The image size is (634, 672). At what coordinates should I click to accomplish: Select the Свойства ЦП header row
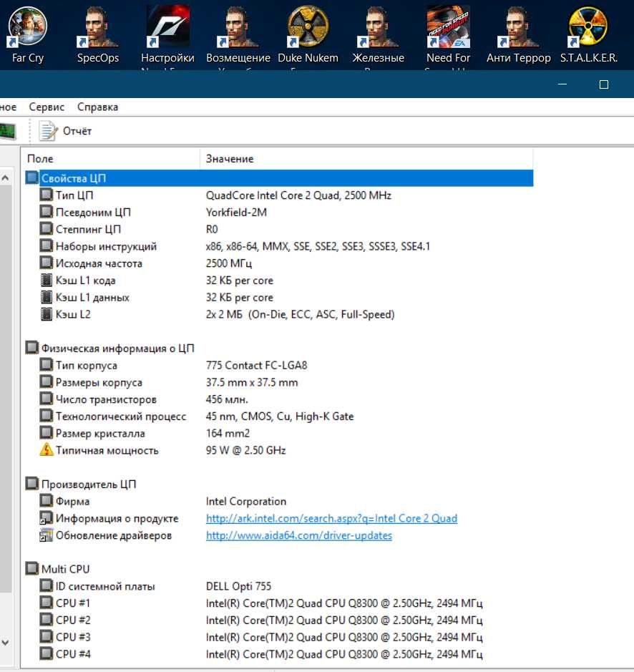279,178
